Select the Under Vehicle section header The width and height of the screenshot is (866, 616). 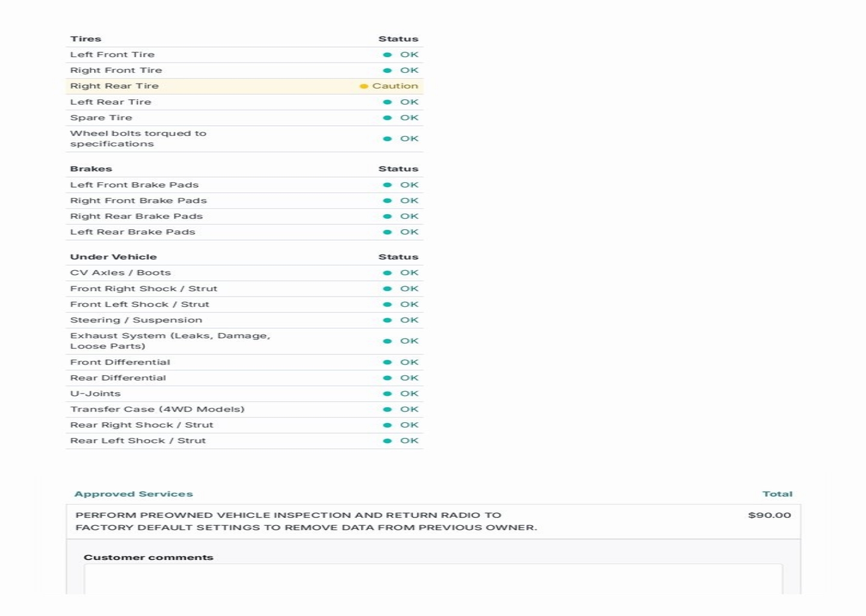(113, 257)
